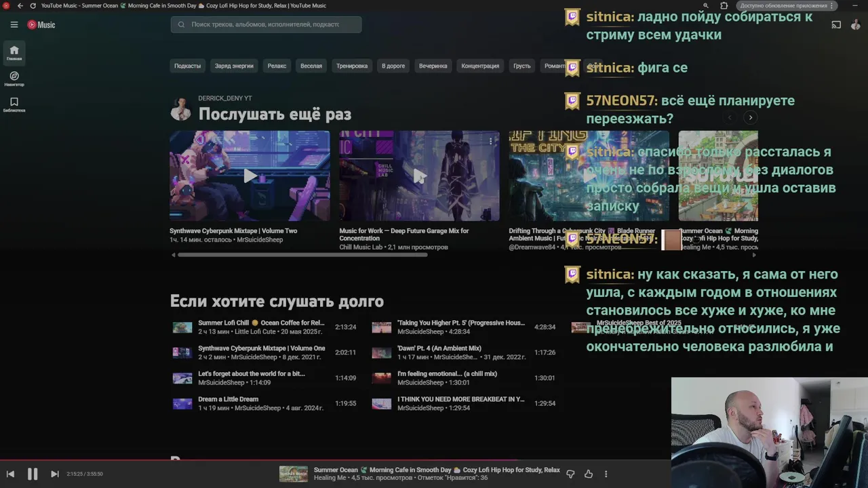Click the Dream a Little Dream row thumbnail
The image size is (868, 488).
pos(182,403)
